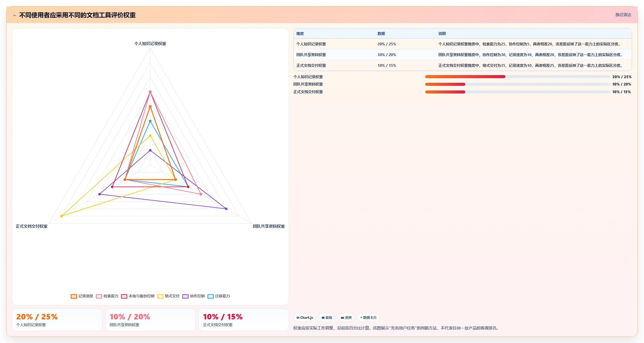Toggle the 本地与备份控制 legend series
This screenshot has width=644, height=343.
click(x=138, y=296)
